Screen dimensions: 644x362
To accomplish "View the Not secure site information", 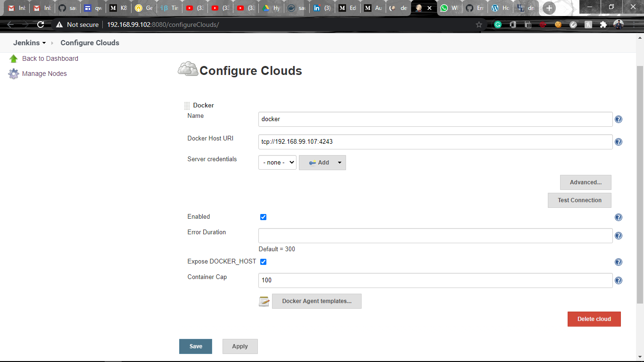I will (x=78, y=25).
